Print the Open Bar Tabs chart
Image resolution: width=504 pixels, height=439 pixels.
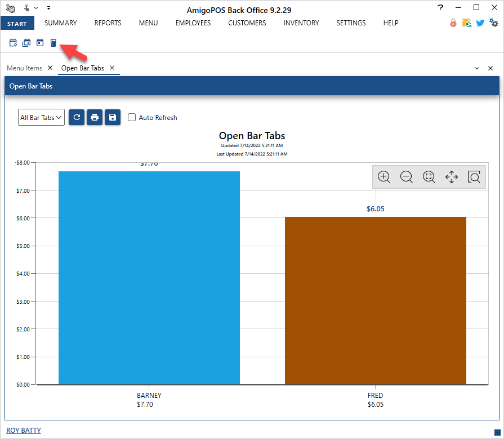[x=95, y=117]
